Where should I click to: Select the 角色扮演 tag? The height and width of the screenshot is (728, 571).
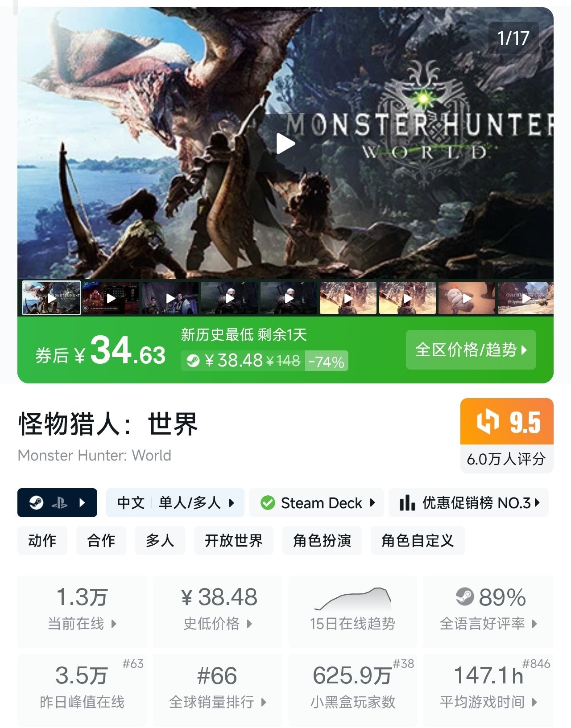point(322,540)
